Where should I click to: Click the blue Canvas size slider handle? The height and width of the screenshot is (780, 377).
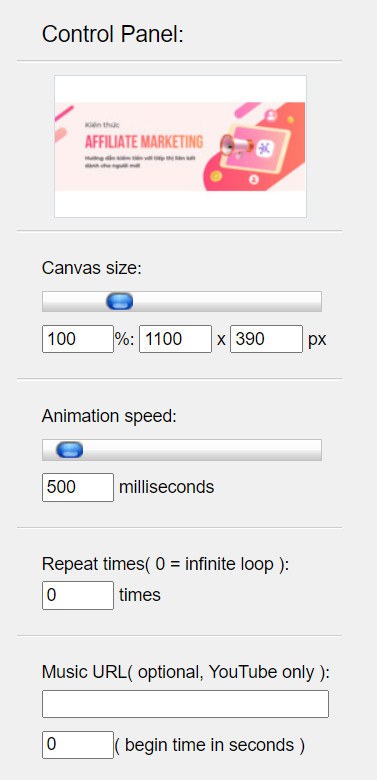(119, 301)
